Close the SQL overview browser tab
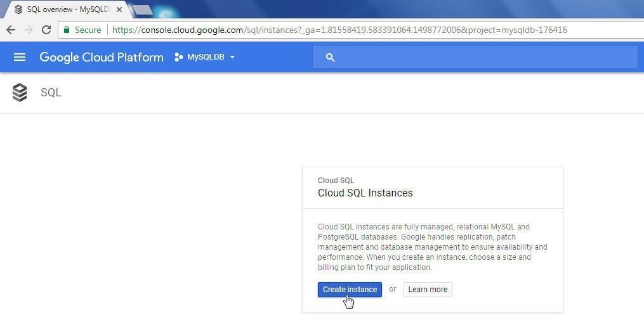This screenshot has width=644, height=327. pyautogui.click(x=119, y=10)
